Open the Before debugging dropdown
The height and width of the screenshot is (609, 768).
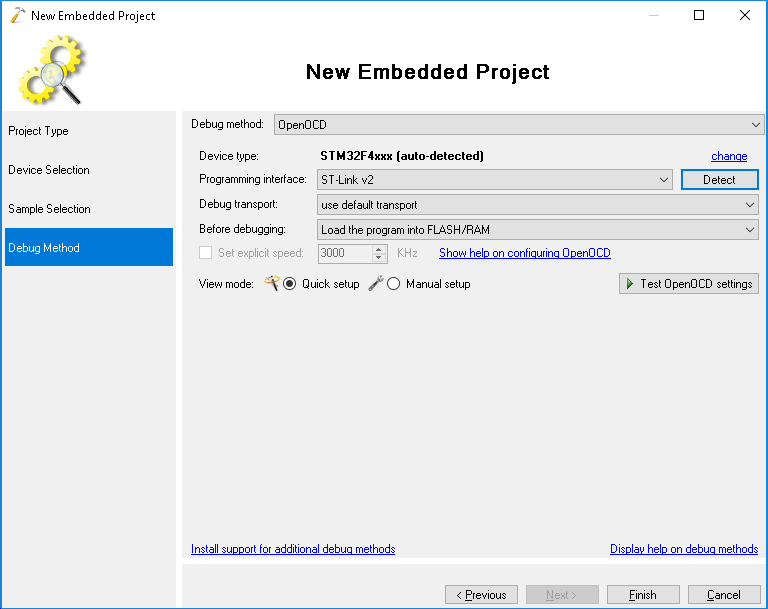tap(537, 229)
